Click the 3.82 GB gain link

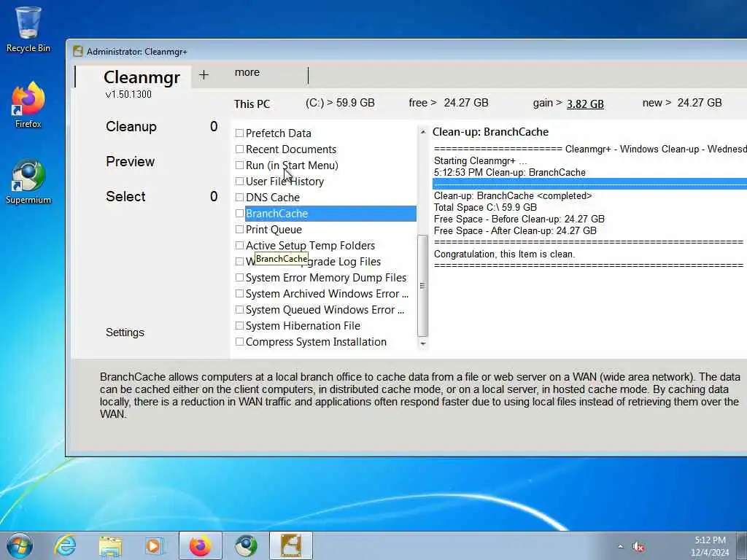585,104
